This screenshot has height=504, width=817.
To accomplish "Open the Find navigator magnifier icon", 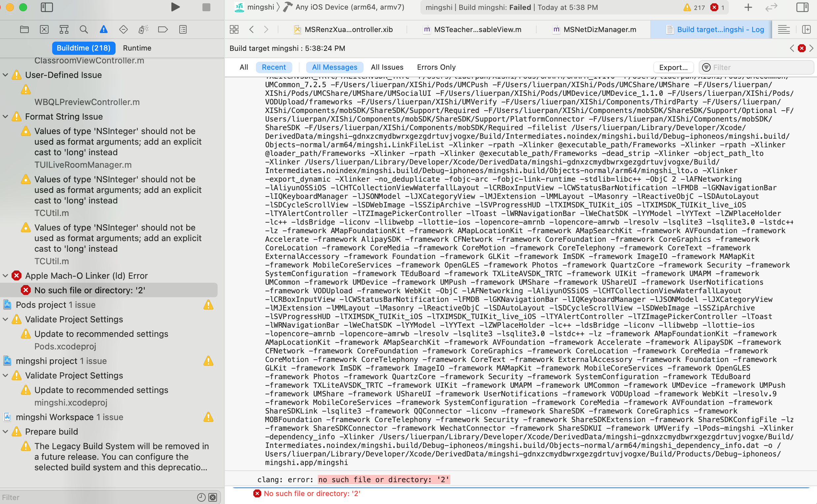I will (84, 29).
